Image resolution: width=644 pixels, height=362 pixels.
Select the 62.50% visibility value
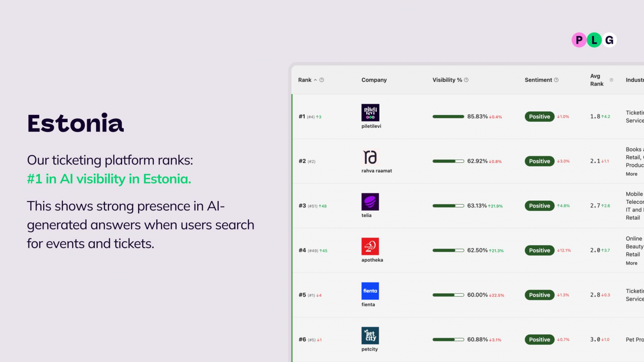[x=477, y=251]
